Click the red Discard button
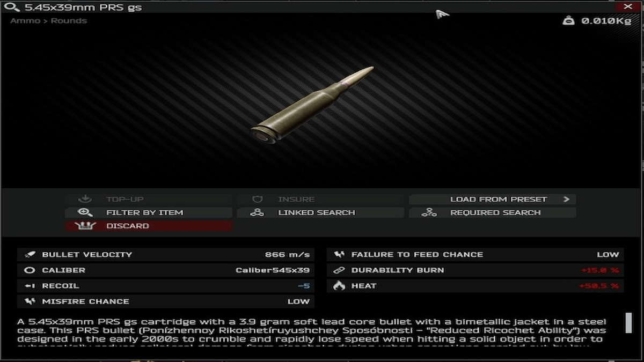Viewport: 644px width, 362px height. tap(149, 226)
